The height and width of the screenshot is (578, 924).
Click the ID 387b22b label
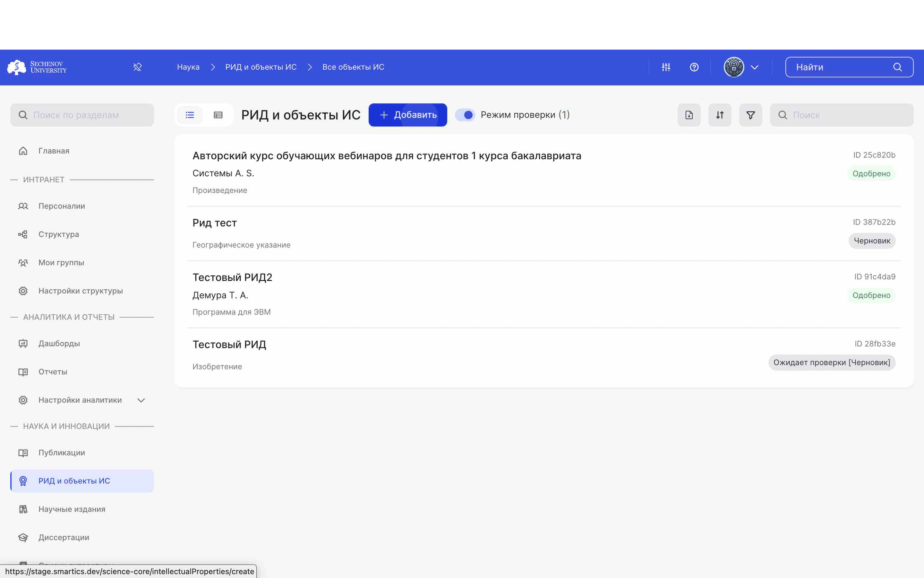click(x=874, y=222)
